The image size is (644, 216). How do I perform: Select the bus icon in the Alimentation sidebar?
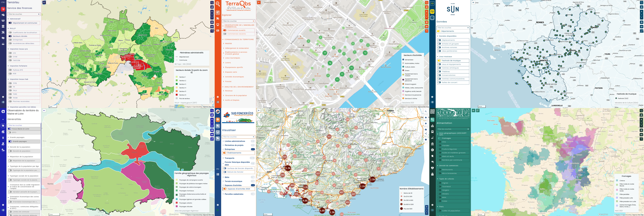[x=432, y=132]
